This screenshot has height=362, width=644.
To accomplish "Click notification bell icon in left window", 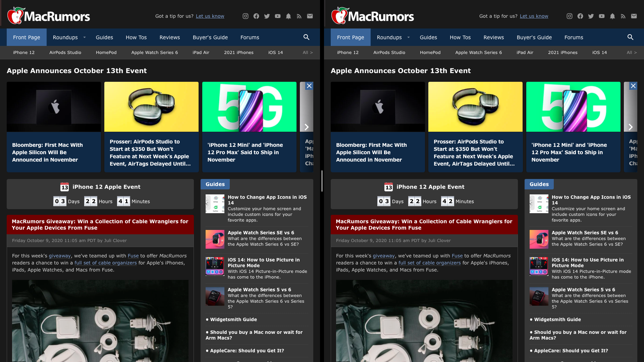I will (288, 16).
